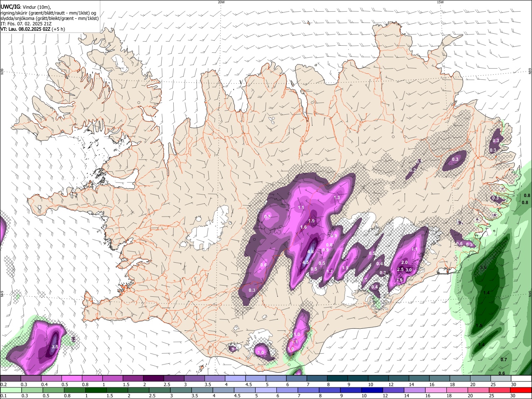Click the 'rigning/skúrir (grænt/blátt/rautt' header line
Image resolution: width=532 pixels, height=399 pixels.
tap(48, 13)
